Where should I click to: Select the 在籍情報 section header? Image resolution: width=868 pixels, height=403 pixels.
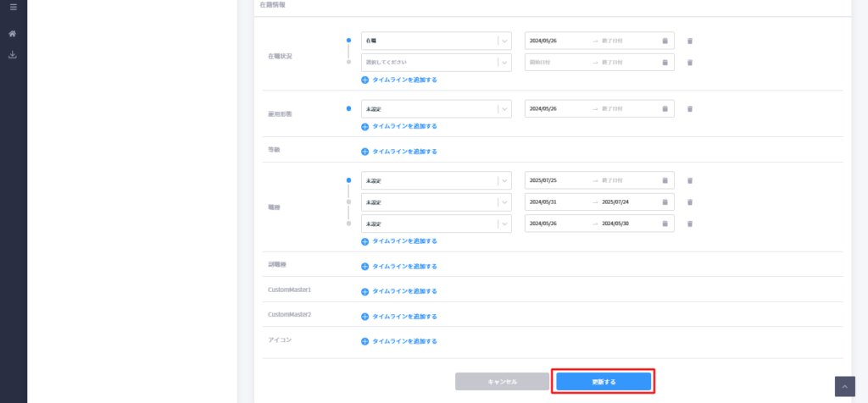point(272,4)
